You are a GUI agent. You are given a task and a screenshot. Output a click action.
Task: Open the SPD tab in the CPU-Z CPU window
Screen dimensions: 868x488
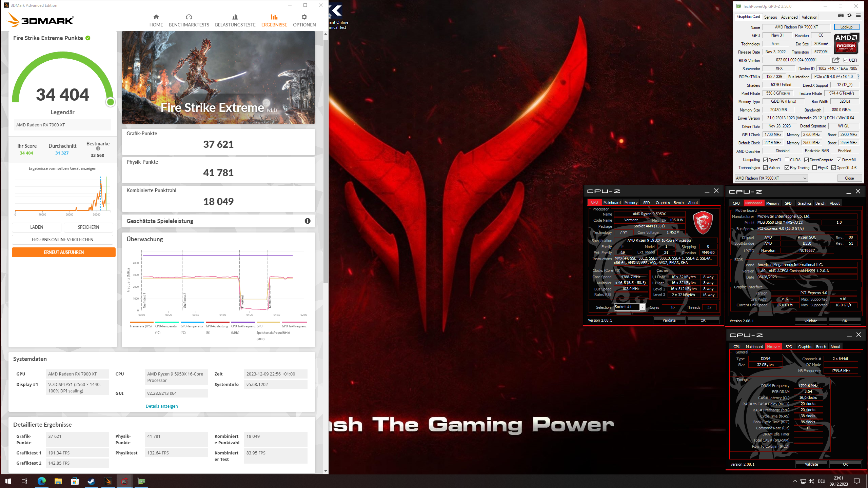click(x=646, y=203)
